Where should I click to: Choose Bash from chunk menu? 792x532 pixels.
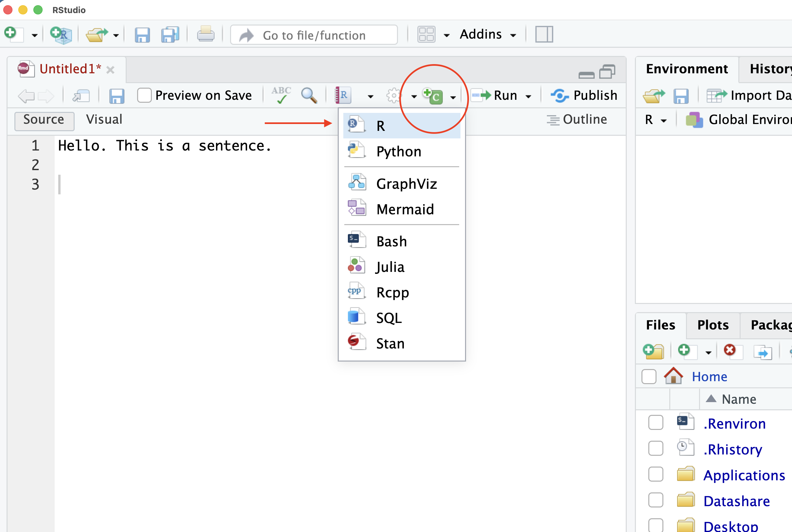402,241
